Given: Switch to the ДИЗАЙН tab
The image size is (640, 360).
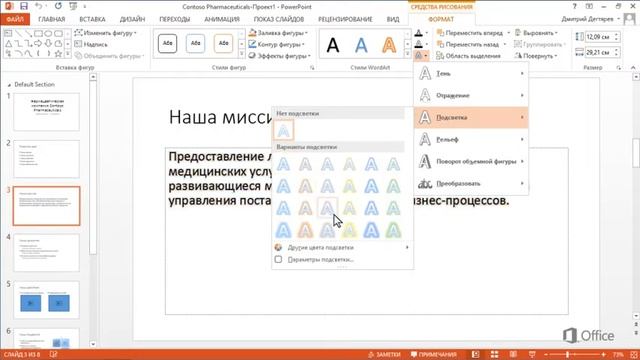Looking at the screenshot, I should pyautogui.click(x=132, y=19).
